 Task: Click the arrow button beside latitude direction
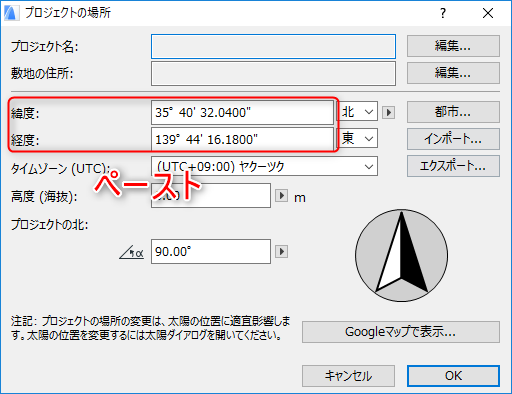(388, 112)
